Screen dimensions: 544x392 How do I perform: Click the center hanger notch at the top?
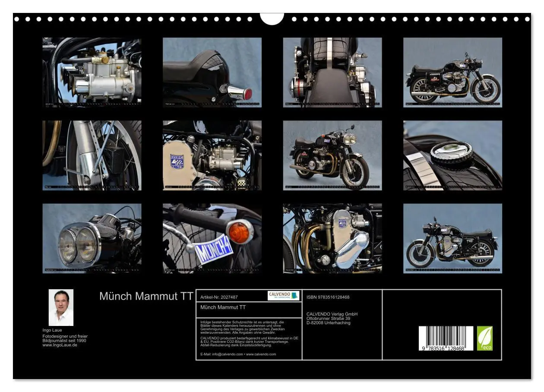(x=272, y=18)
